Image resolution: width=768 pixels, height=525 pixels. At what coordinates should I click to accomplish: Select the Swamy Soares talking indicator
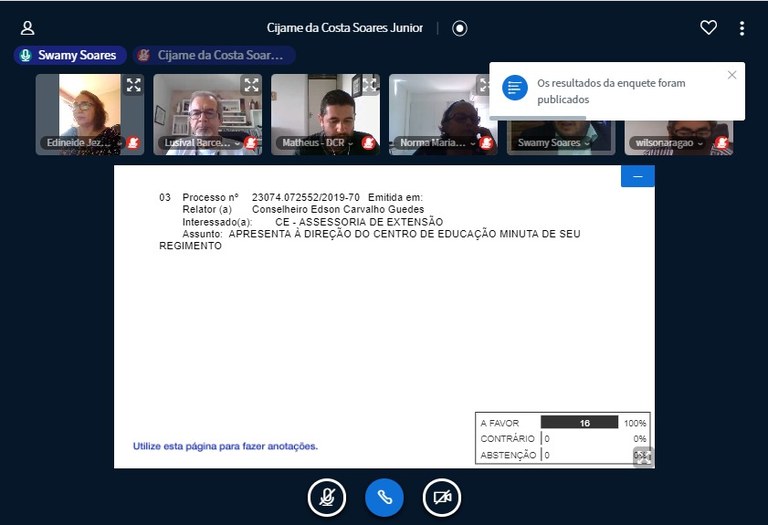click(x=70, y=56)
